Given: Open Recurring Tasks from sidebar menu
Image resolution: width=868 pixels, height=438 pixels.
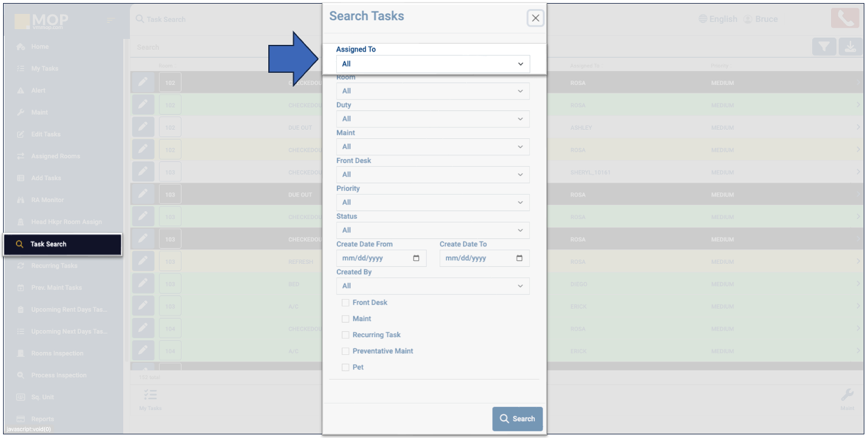Looking at the screenshot, I should (55, 266).
